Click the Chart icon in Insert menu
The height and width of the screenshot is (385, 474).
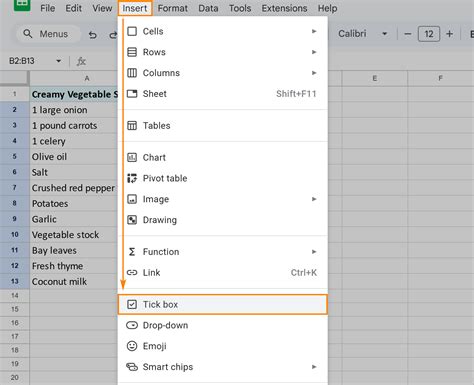click(x=132, y=157)
